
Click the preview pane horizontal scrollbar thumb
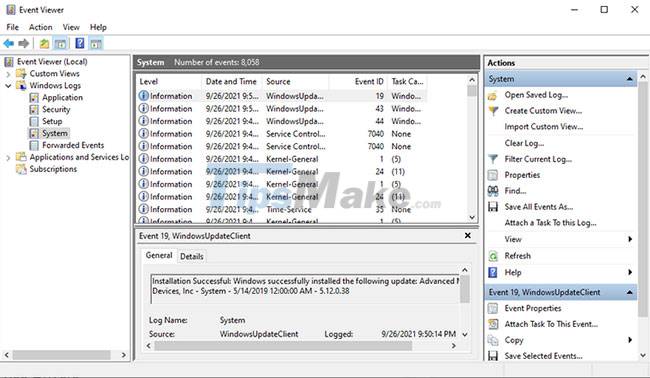click(283, 346)
